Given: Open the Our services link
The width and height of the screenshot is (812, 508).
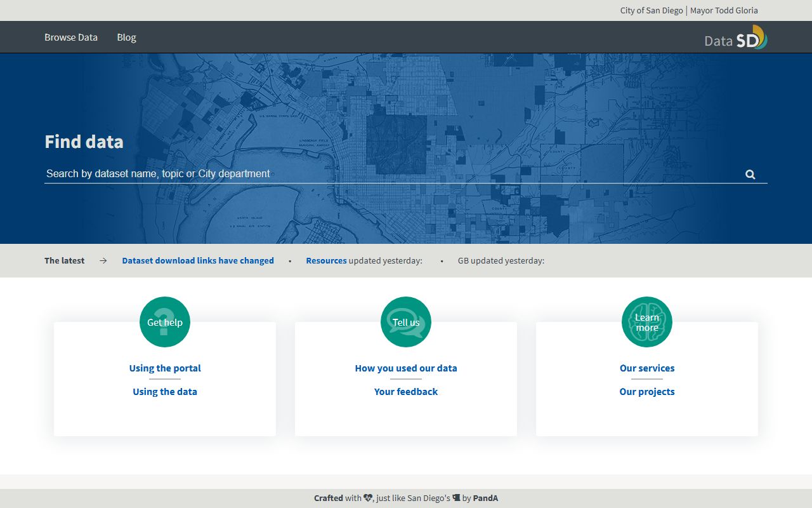Looking at the screenshot, I should [647, 368].
